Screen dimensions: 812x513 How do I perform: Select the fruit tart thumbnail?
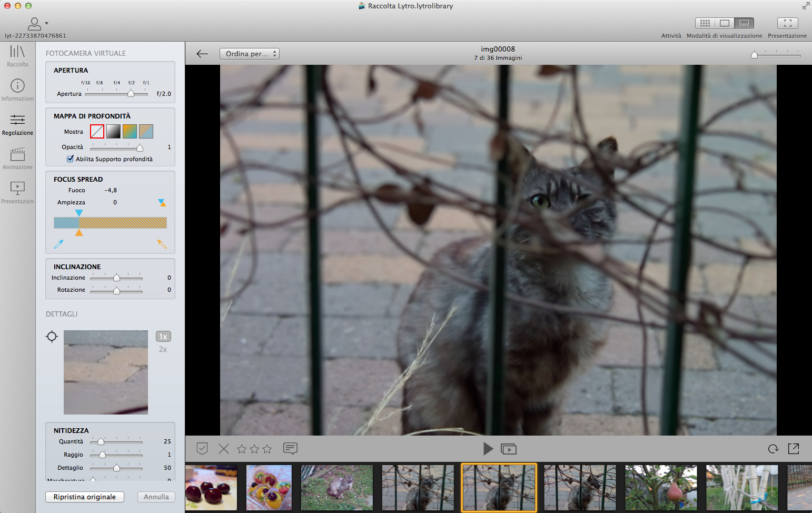pos(269,488)
